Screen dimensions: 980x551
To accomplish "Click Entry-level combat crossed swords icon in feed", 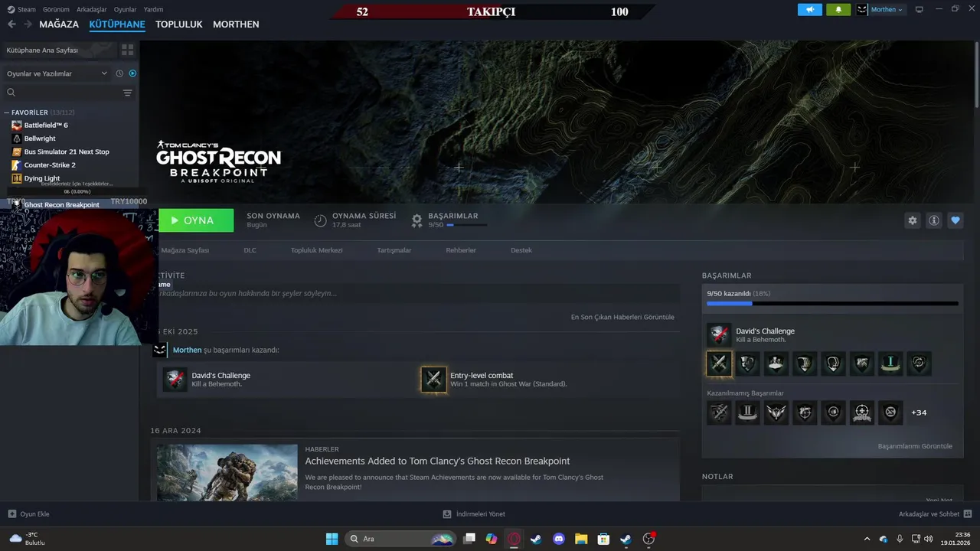I will 433,380.
